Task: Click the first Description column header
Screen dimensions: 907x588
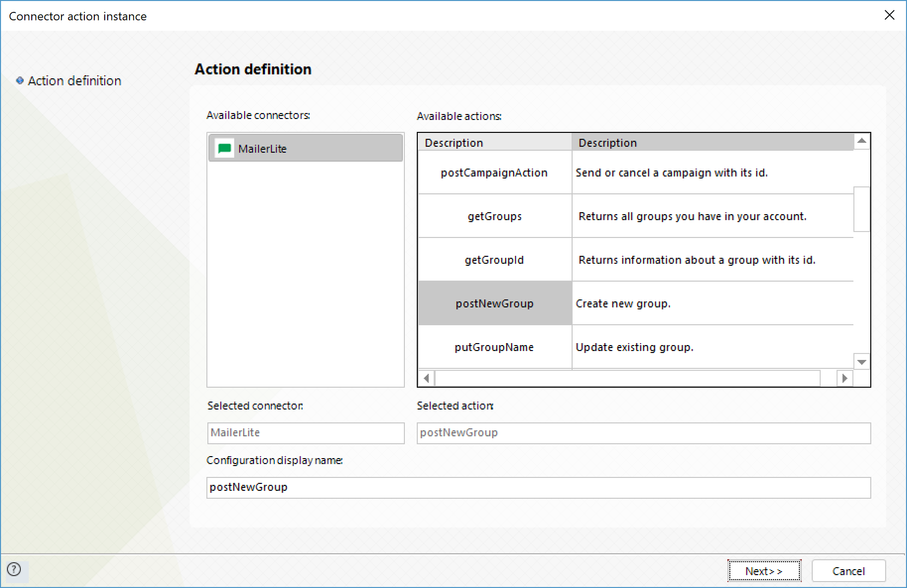Action: pyautogui.click(x=495, y=142)
